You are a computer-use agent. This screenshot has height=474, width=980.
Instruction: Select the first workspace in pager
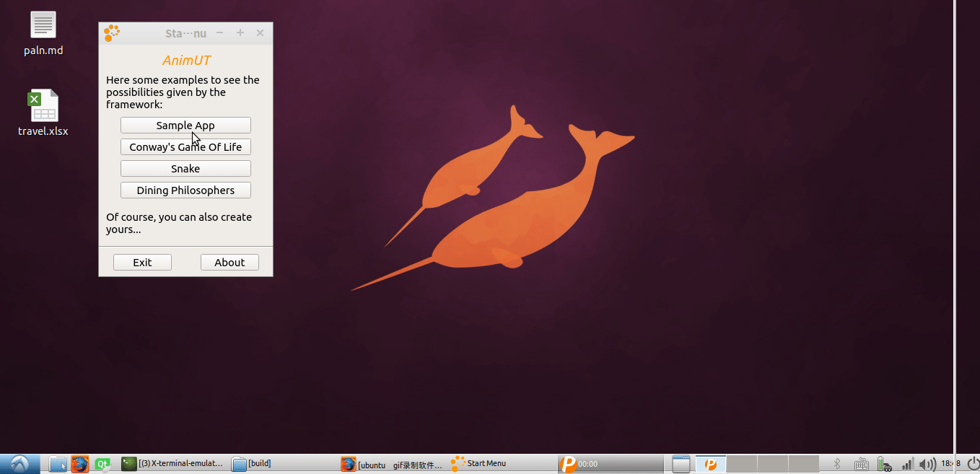710,464
